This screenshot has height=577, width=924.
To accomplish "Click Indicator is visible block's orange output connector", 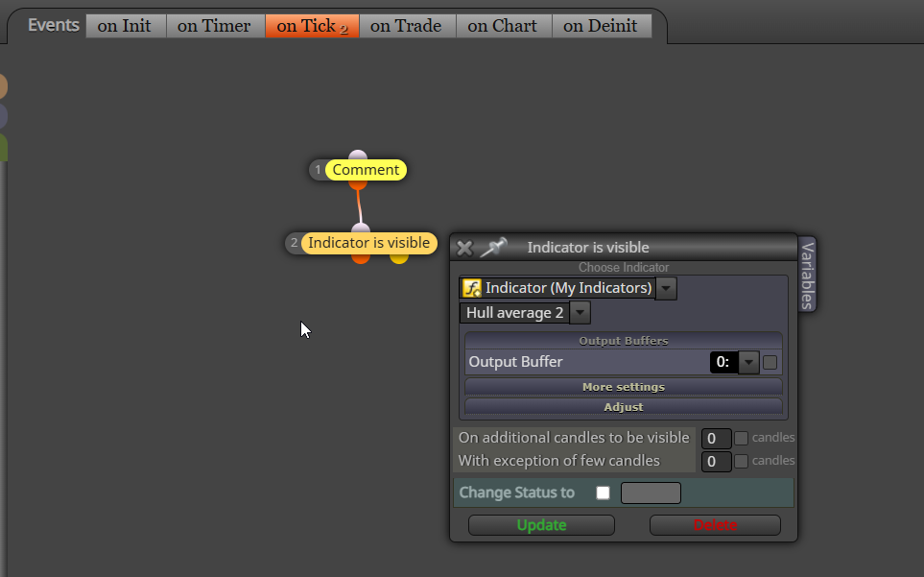I will coord(361,258).
